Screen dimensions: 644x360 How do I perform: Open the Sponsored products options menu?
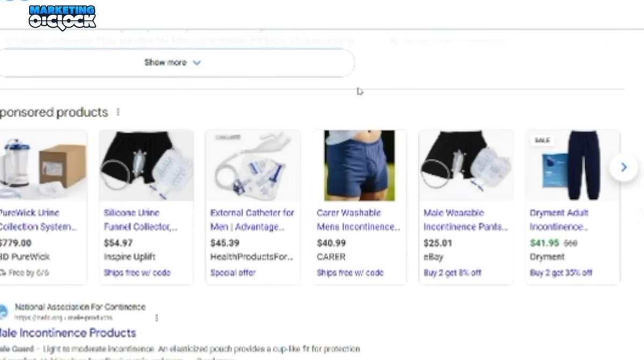point(118,112)
